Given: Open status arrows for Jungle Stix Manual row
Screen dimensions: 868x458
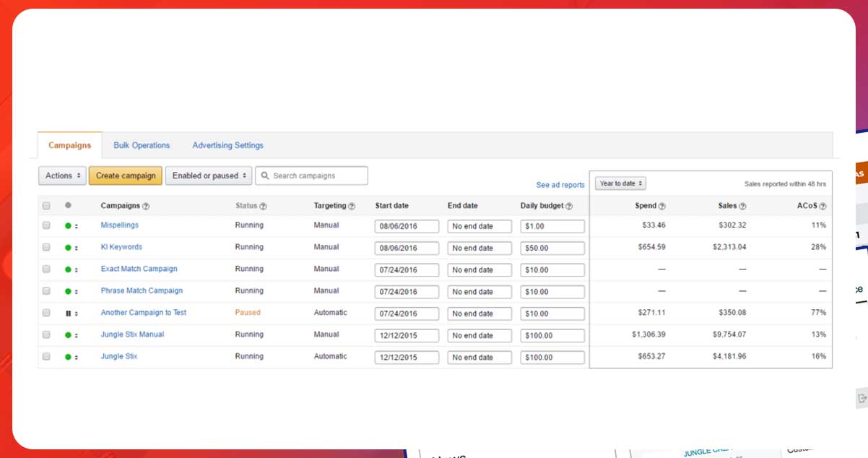Looking at the screenshot, I should pyautogui.click(x=77, y=335).
